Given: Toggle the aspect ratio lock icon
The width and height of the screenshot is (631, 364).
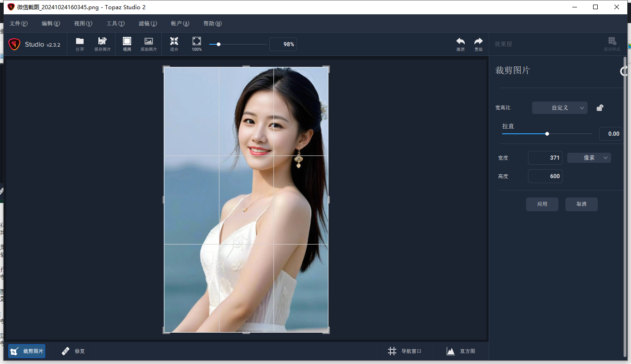Looking at the screenshot, I should point(600,107).
